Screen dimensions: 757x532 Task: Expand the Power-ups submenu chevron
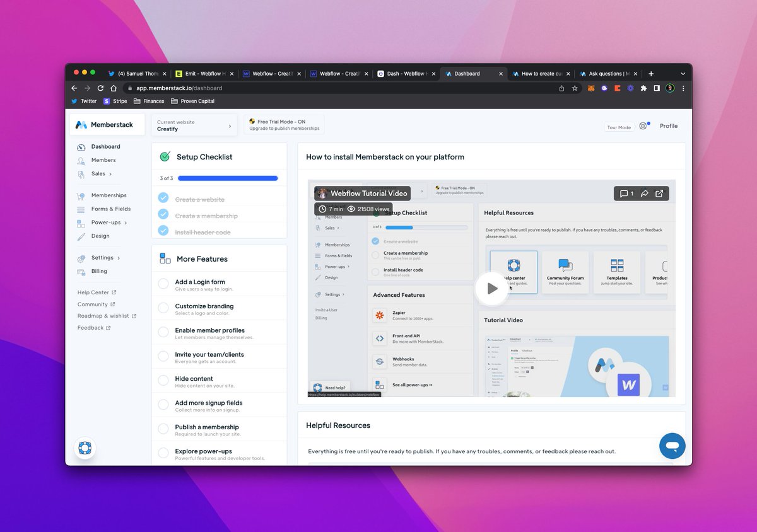pos(126,223)
